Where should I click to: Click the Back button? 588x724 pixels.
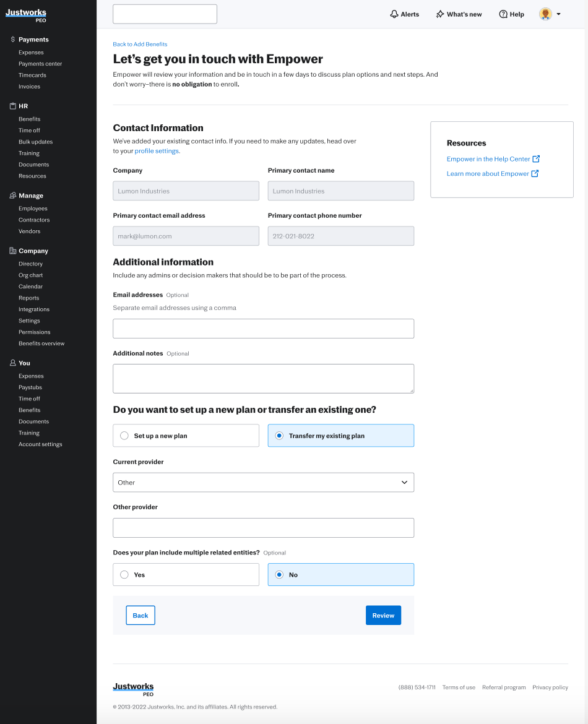click(x=141, y=615)
